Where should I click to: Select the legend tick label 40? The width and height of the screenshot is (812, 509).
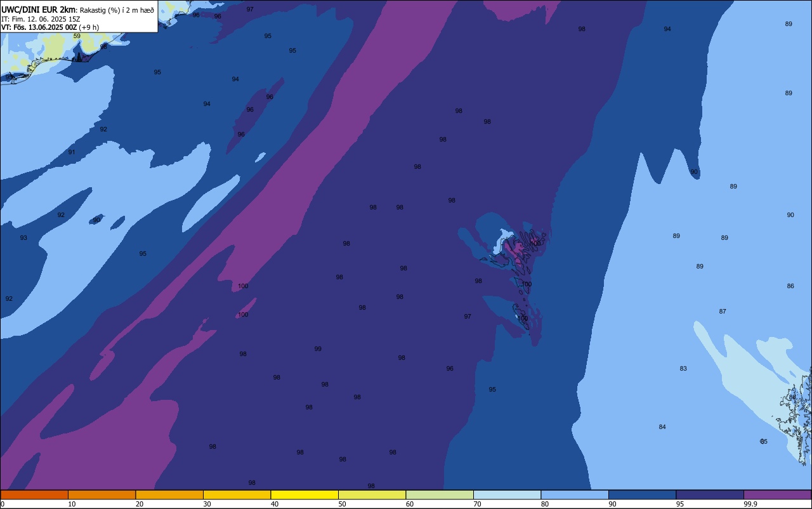click(275, 504)
